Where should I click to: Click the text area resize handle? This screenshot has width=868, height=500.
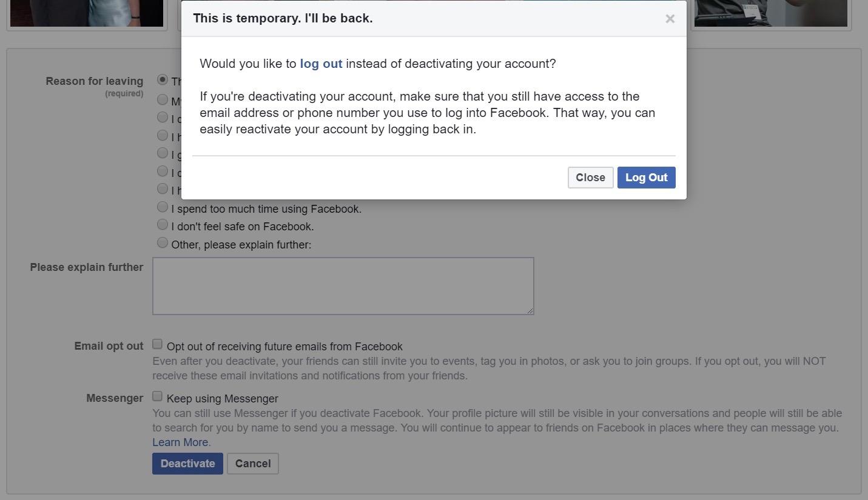coord(530,310)
